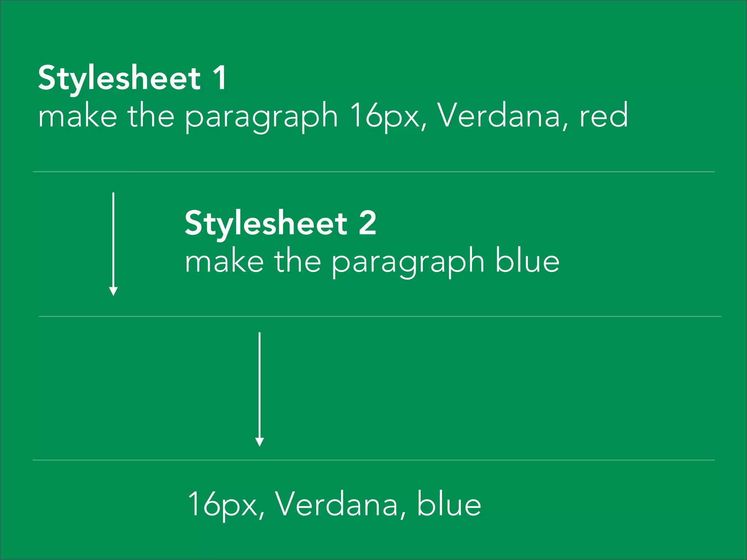Select the word "red" in Stylesheet 1 description
The width and height of the screenshot is (747, 560).
tap(604, 116)
